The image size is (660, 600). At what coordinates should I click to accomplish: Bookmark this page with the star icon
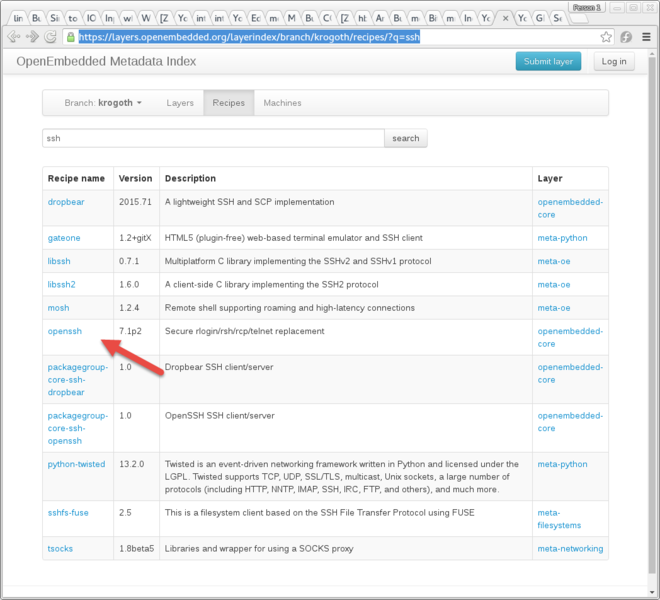[606, 37]
